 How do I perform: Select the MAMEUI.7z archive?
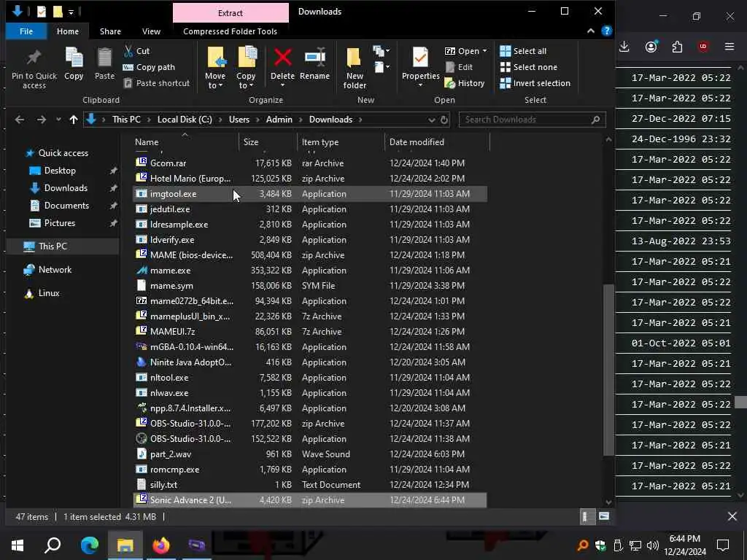[309, 332]
